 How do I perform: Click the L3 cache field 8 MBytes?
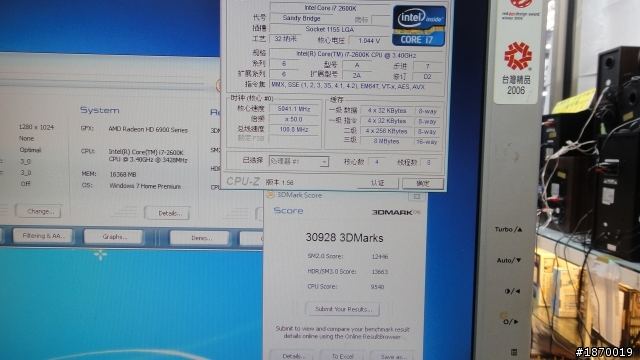(x=386, y=141)
